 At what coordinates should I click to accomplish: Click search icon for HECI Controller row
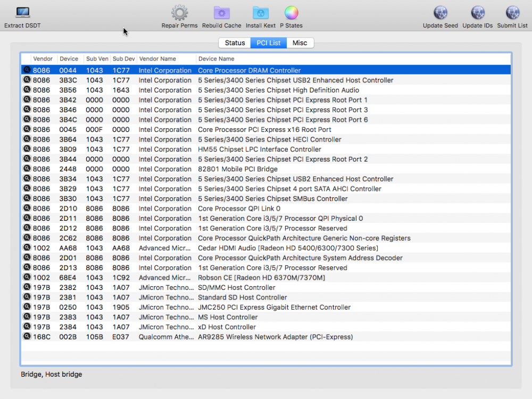tap(27, 139)
